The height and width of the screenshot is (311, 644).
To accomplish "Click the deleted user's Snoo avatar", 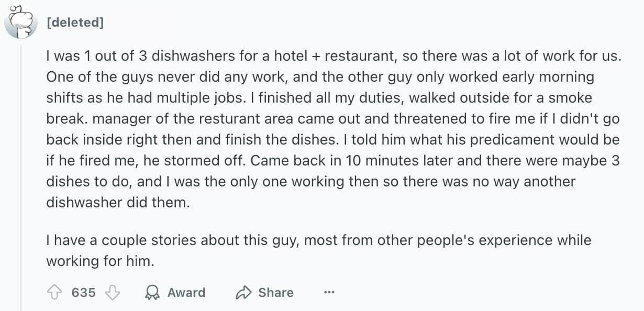I will pos(20,21).
